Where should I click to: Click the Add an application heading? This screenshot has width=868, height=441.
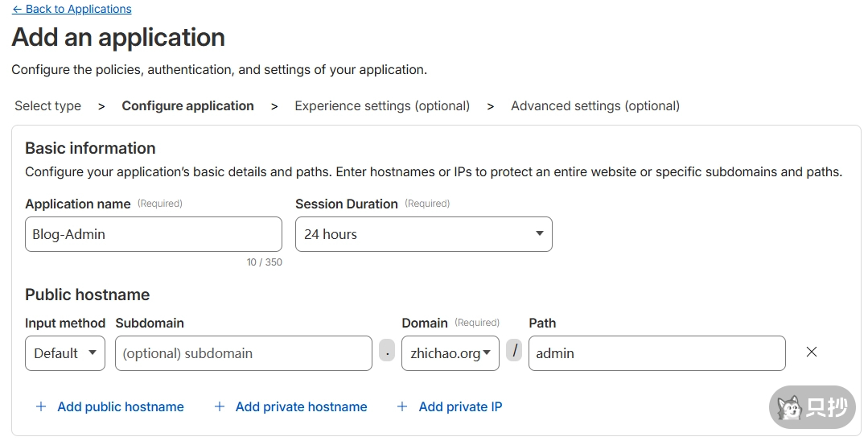[x=118, y=38]
